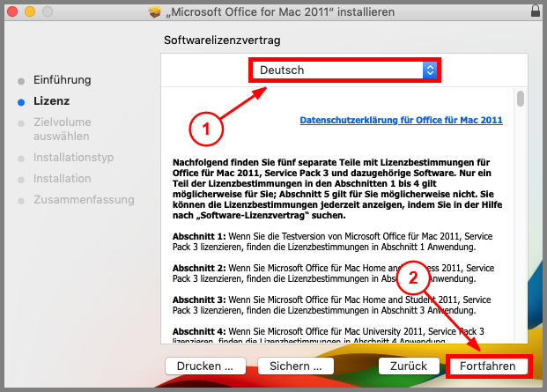Click the Sichern ... button

(295, 366)
